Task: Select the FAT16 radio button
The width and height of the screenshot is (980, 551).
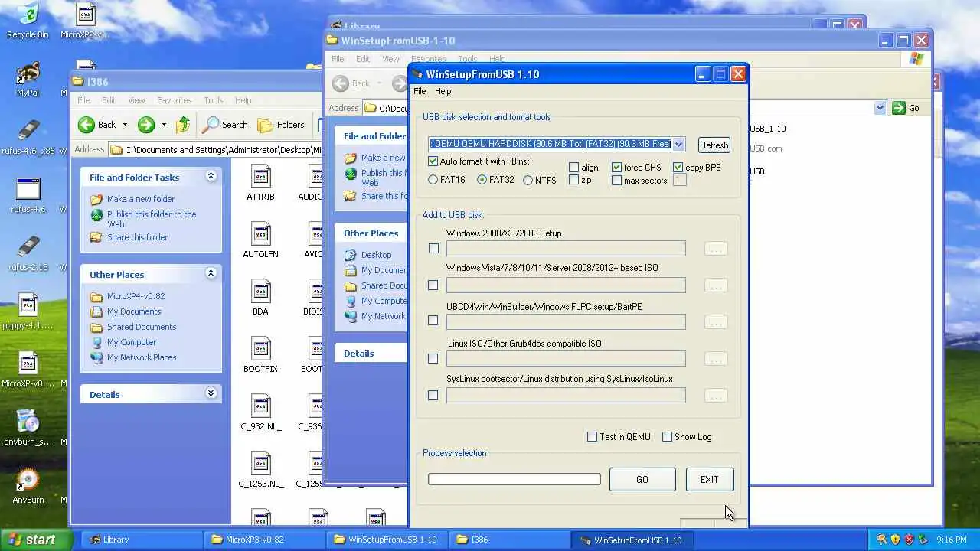Action: [x=433, y=180]
